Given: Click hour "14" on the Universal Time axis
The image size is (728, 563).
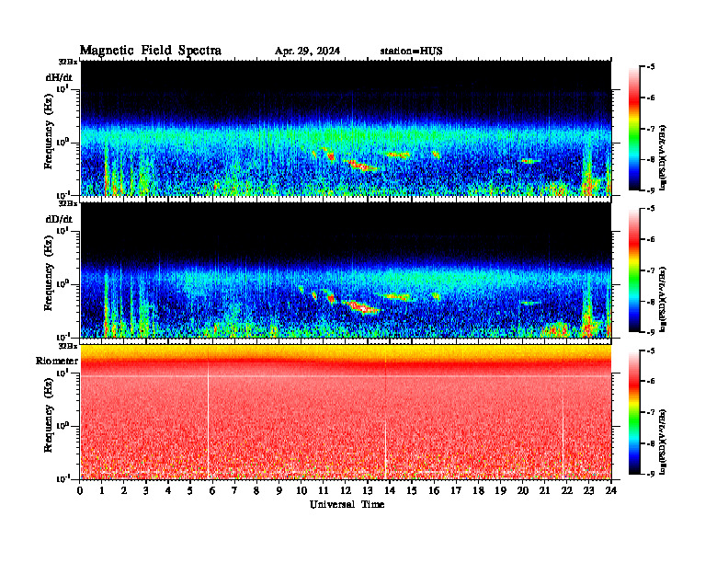Looking at the screenshot, I should (x=390, y=490).
